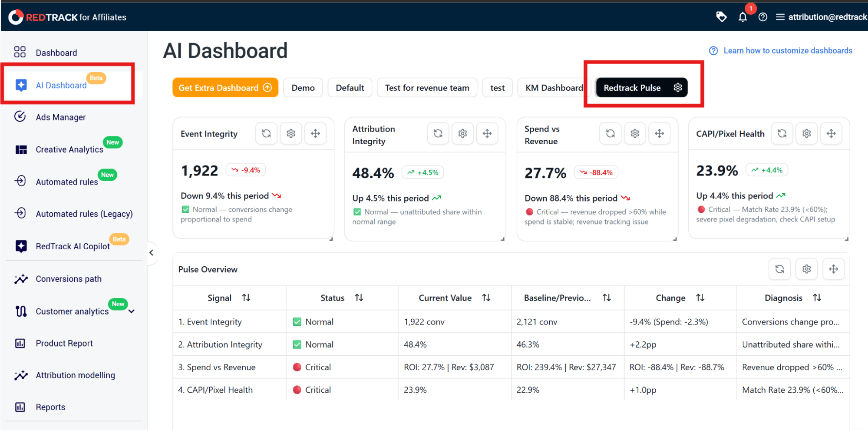Open Reports in sidebar
The image size is (868, 430).
coord(50,407)
